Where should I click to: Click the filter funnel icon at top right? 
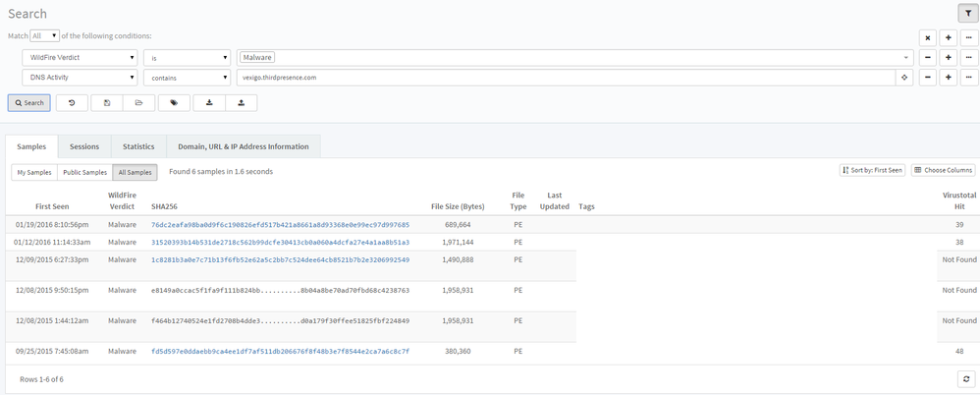(966, 13)
